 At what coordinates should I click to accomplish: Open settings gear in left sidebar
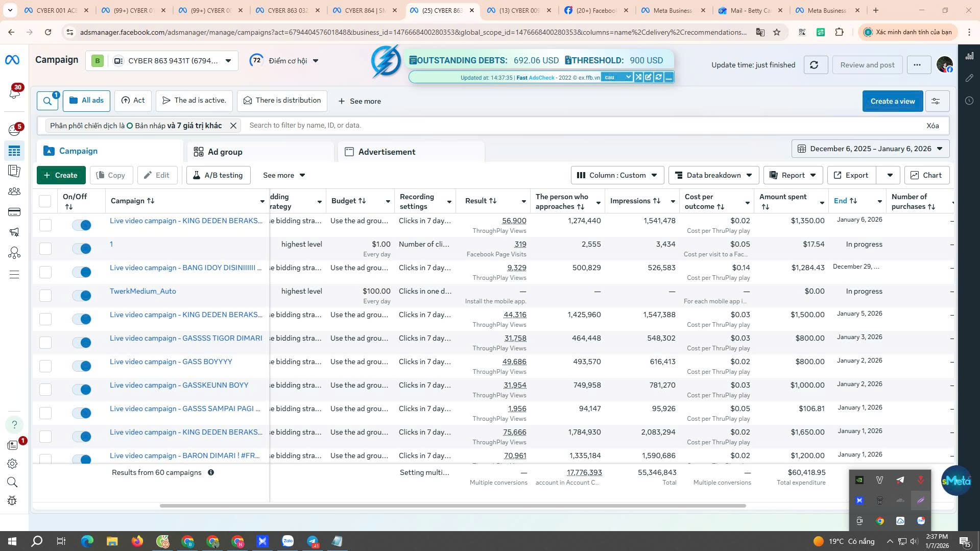13,464
